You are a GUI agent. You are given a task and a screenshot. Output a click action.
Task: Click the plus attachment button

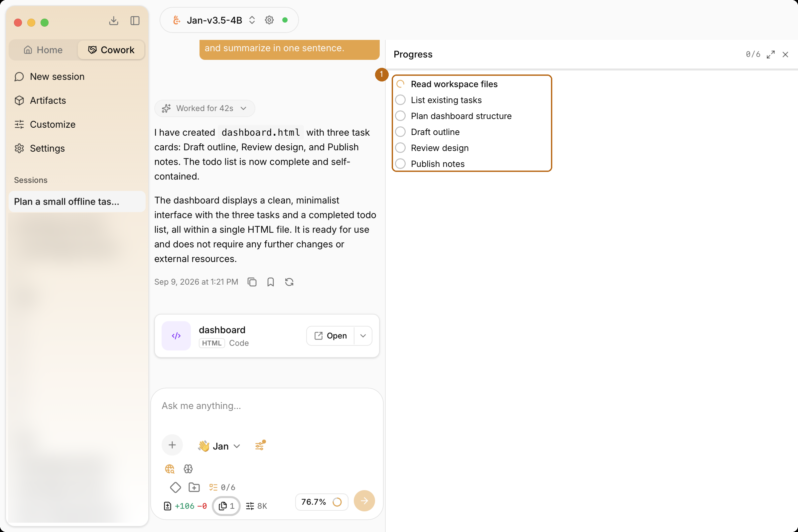coord(172,445)
